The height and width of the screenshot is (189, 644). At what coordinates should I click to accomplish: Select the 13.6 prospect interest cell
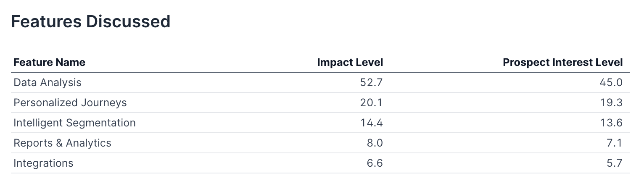tap(611, 123)
